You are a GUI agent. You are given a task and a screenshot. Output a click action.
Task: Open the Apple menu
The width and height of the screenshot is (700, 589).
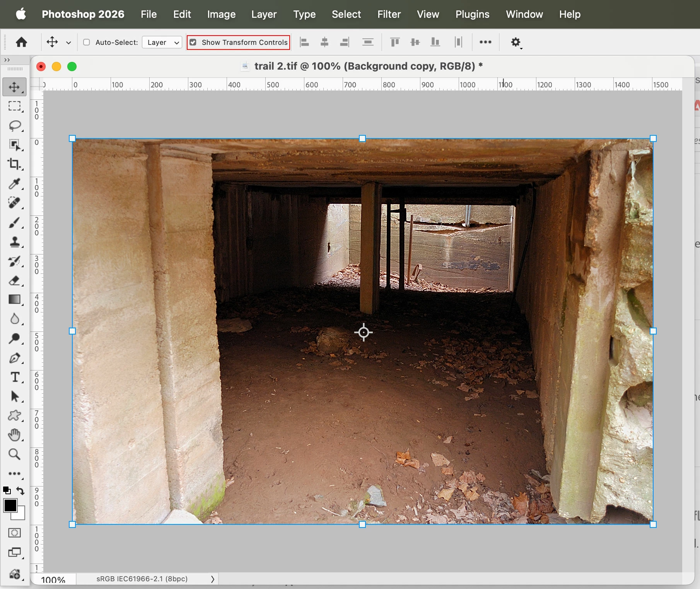point(21,14)
